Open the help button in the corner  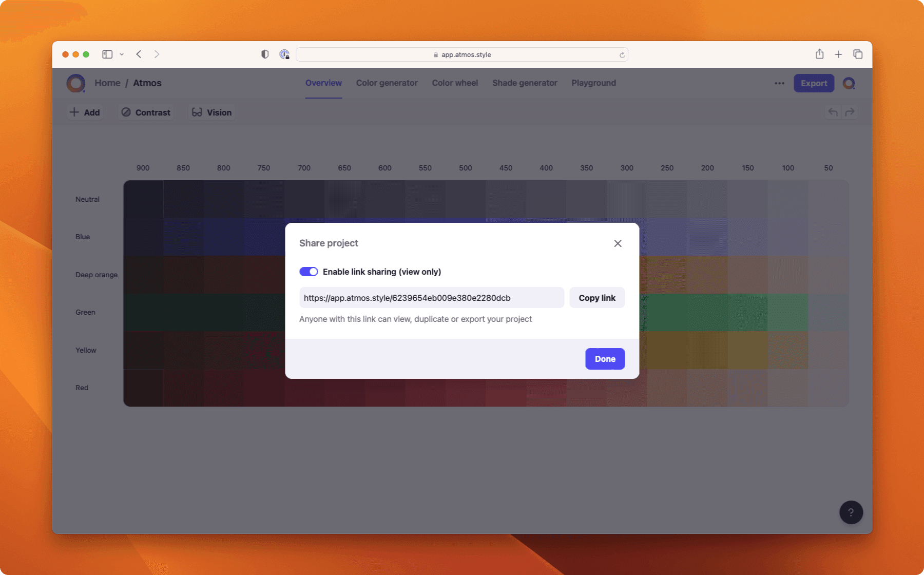(x=851, y=512)
